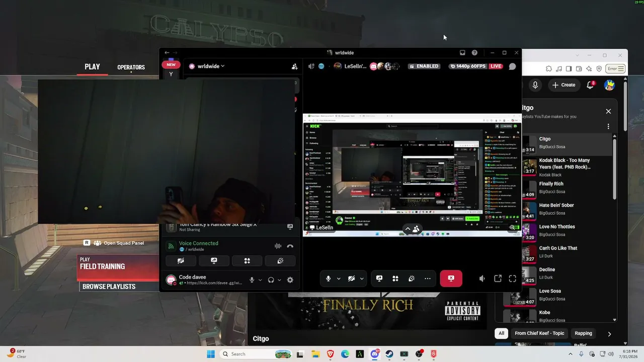The width and height of the screenshot is (644, 362).
Task: Switch to OPERATORS tab in game
Action: tap(131, 67)
